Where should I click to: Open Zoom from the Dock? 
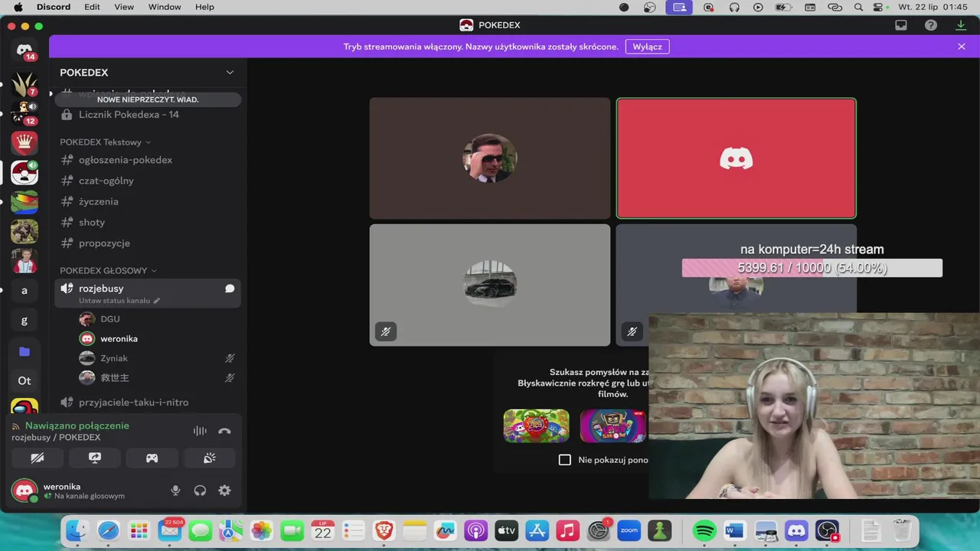point(629,530)
